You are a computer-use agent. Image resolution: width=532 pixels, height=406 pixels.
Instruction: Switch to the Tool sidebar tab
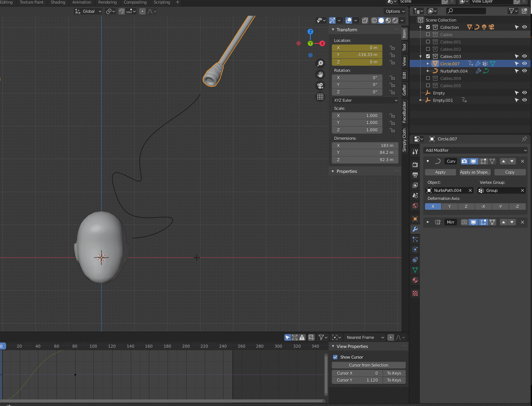coord(404,47)
